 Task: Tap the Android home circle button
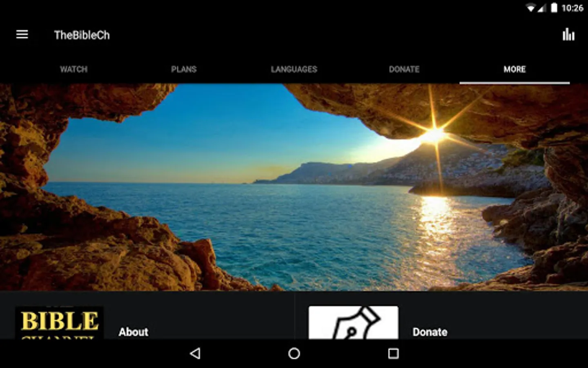(294, 353)
